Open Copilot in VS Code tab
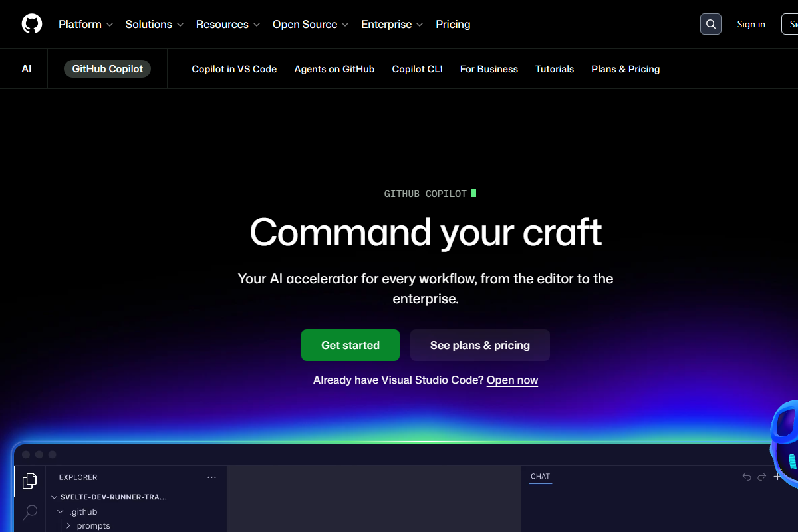Image resolution: width=798 pixels, height=532 pixels. (234, 69)
